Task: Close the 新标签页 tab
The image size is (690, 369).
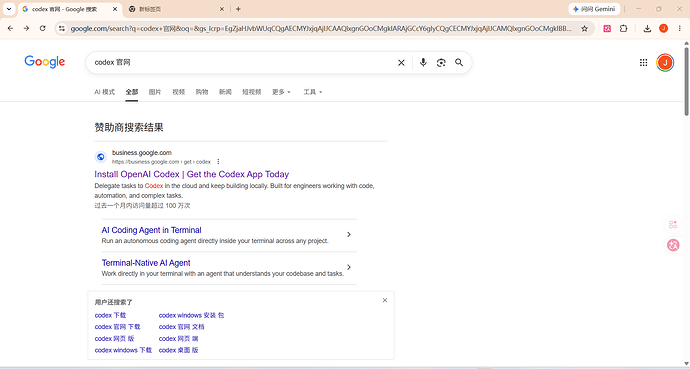Action: (x=222, y=9)
